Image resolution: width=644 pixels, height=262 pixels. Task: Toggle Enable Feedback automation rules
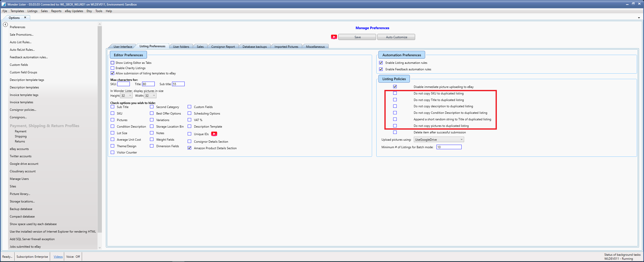tap(381, 69)
